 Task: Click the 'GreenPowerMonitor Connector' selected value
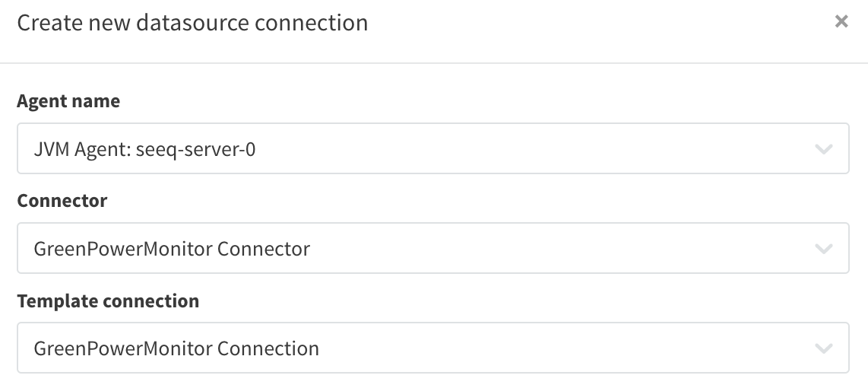pos(172,249)
